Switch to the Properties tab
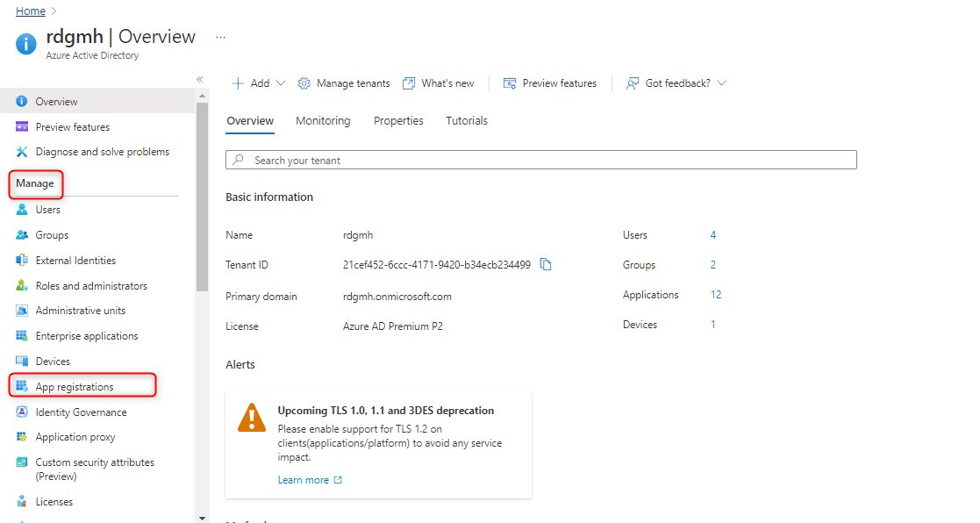Screen dimensions: 980x523 pyautogui.click(x=398, y=120)
